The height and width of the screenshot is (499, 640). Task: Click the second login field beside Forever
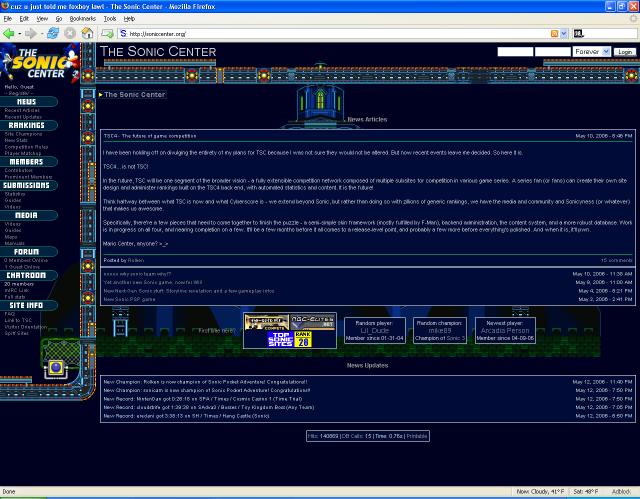point(553,52)
